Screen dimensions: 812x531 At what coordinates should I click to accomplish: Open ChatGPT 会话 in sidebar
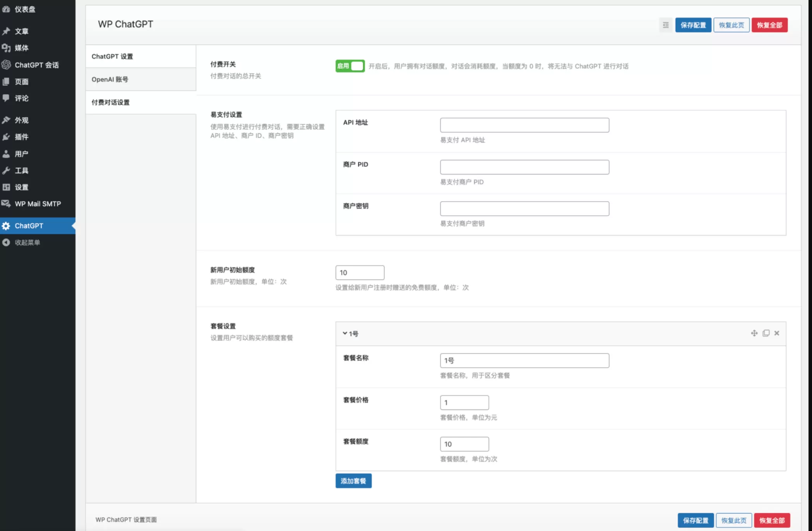coord(36,65)
